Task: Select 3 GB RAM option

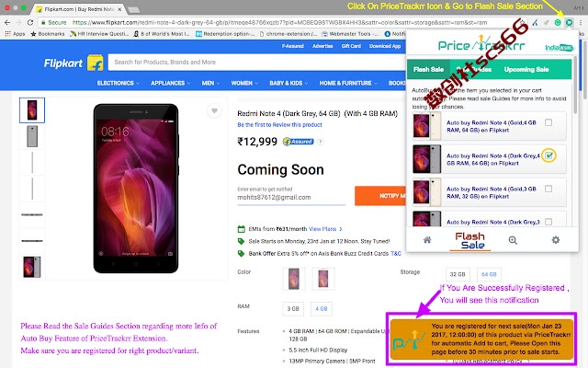Action: tap(293, 309)
